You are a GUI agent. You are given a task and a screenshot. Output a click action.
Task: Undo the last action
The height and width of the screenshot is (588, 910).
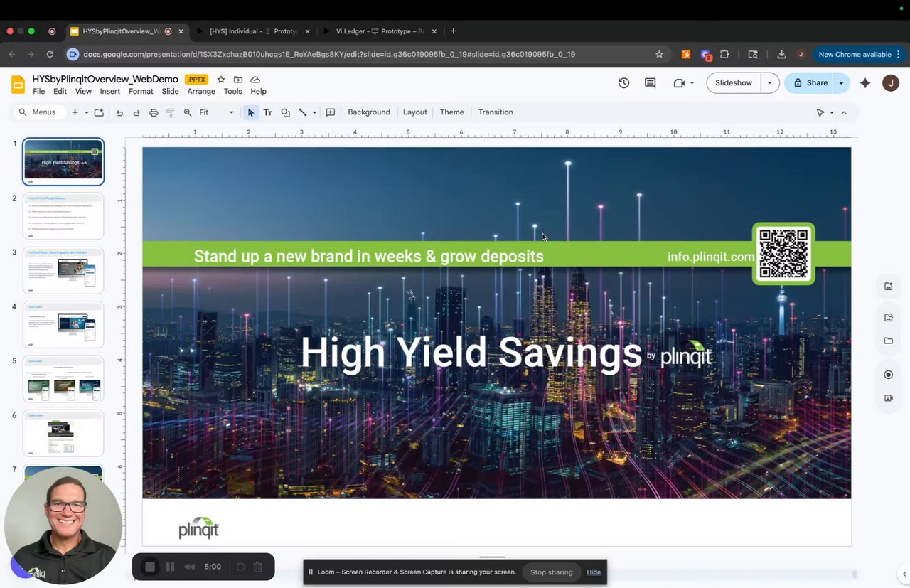119,112
